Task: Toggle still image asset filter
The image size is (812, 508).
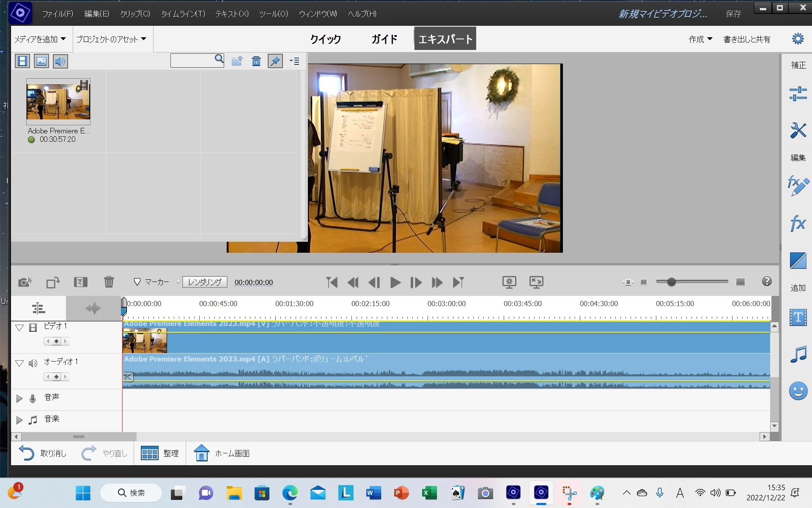Action: 41,61
